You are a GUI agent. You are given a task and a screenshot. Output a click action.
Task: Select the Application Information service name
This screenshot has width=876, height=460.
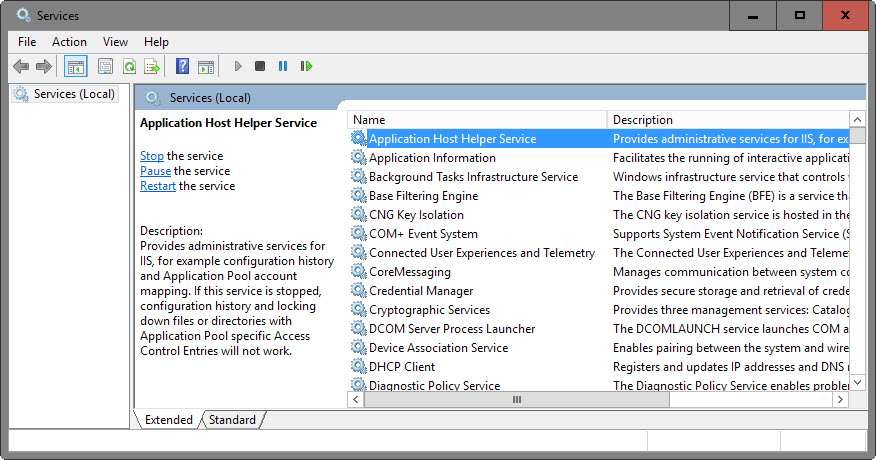[432, 158]
